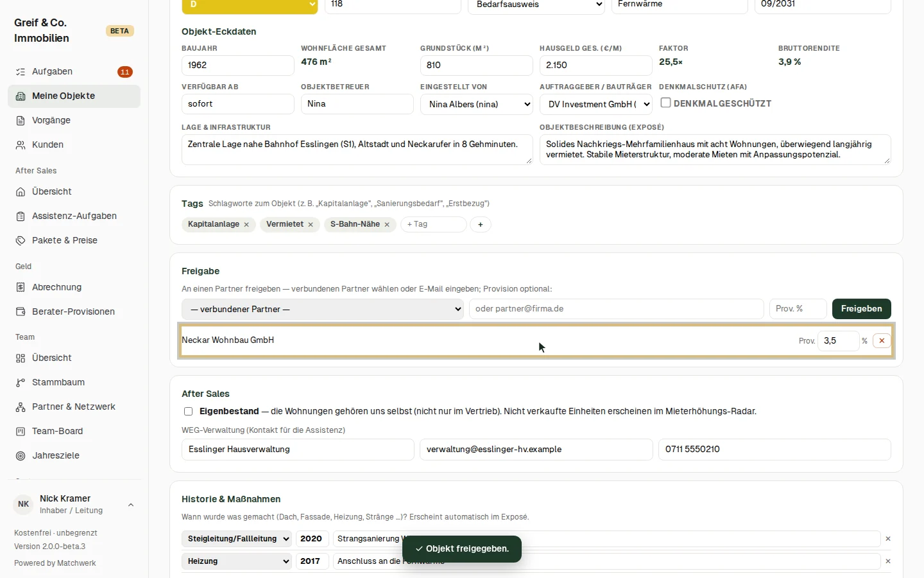Click the Berater-Provisionen wallet icon

pos(21,312)
